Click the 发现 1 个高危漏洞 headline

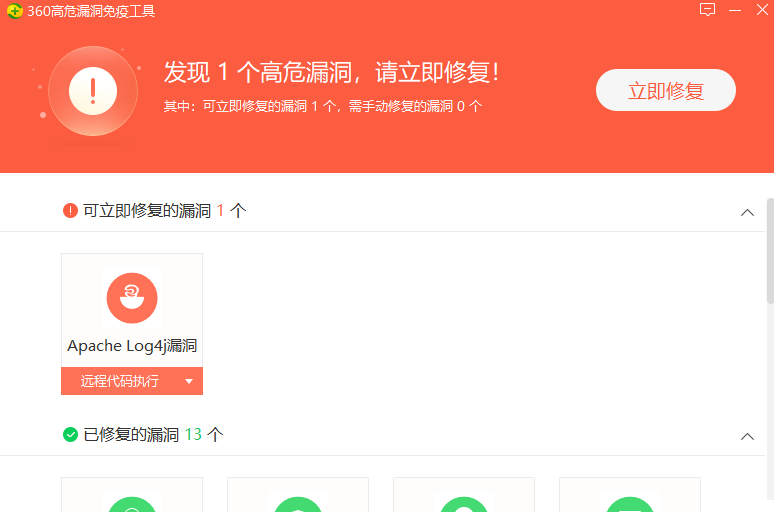coord(331,73)
